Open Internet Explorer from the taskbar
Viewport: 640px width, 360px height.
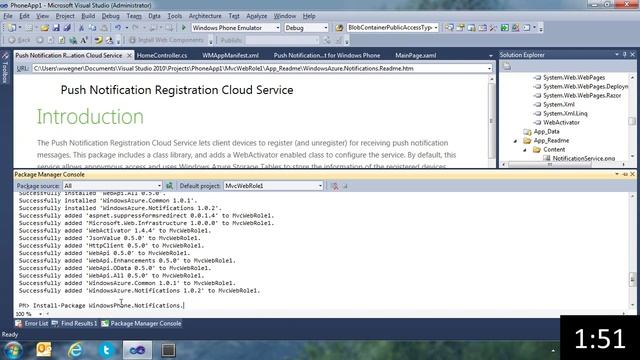coord(75,350)
